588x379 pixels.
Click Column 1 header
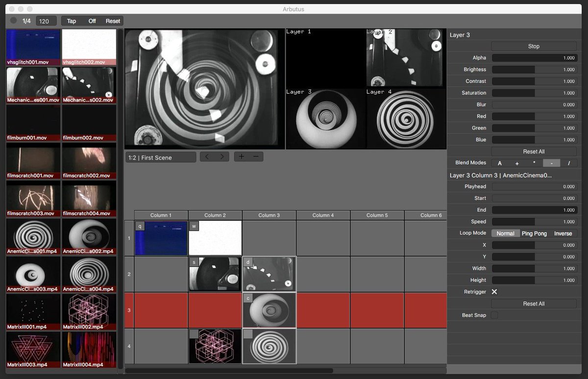(x=161, y=215)
